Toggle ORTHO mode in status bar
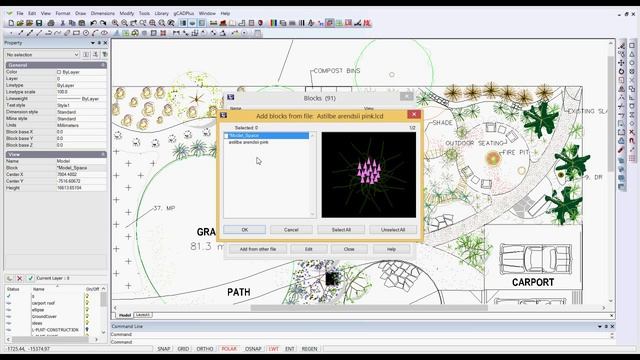This screenshot has height=360, width=640. click(205, 349)
